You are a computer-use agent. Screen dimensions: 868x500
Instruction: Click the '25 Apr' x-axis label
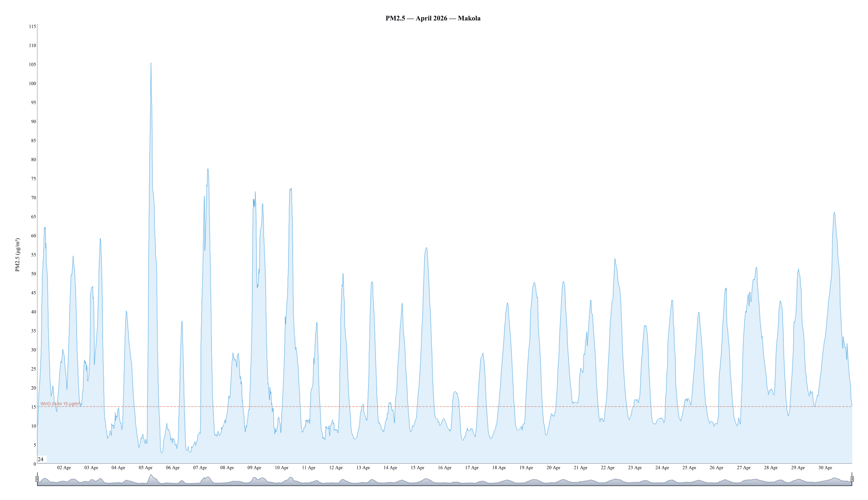click(x=689, y=468)
